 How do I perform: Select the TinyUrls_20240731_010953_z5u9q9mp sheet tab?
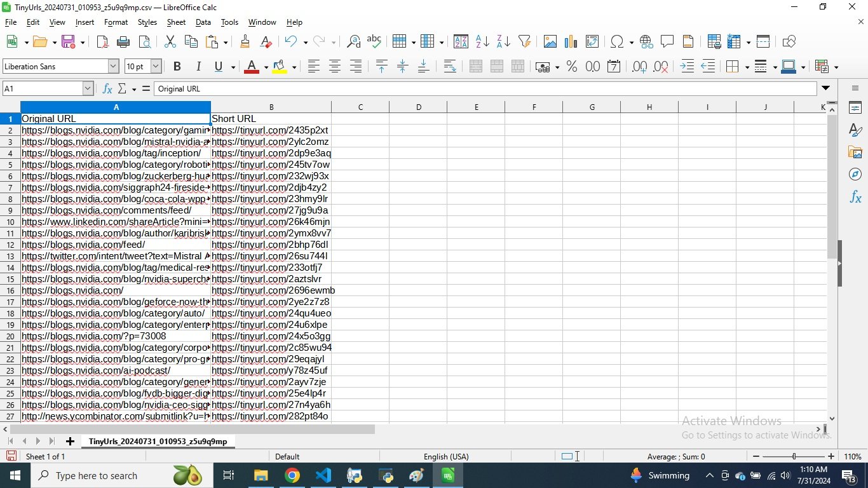[x=158, y=441]
